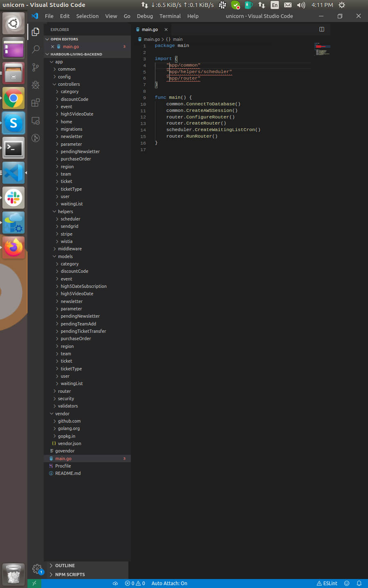Open the Run and Debug view
368x588 pixels.
tap(36, 85)
